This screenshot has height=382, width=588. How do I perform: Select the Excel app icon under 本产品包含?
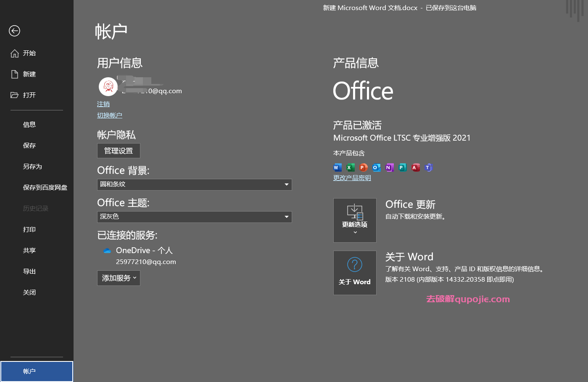(351, 167)
